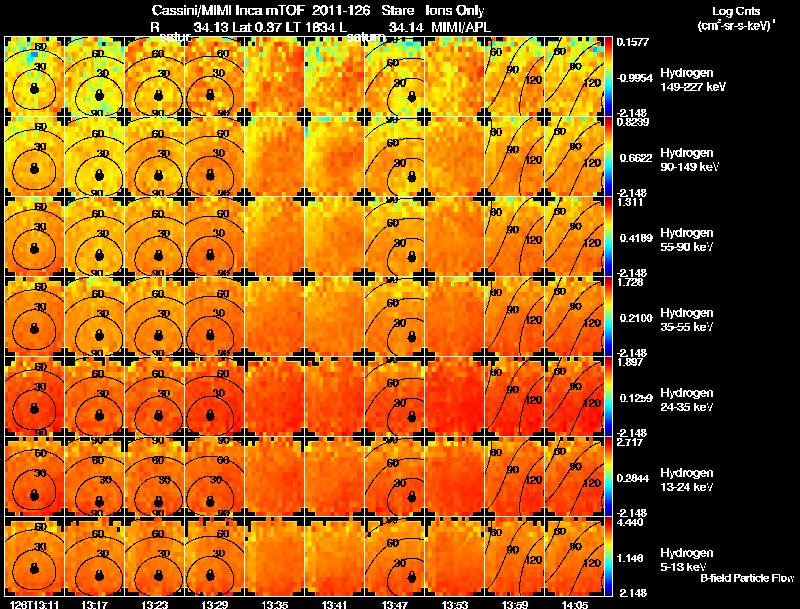Click the 14:05 panel in bottom 5-13 keV row

(574, 556)
